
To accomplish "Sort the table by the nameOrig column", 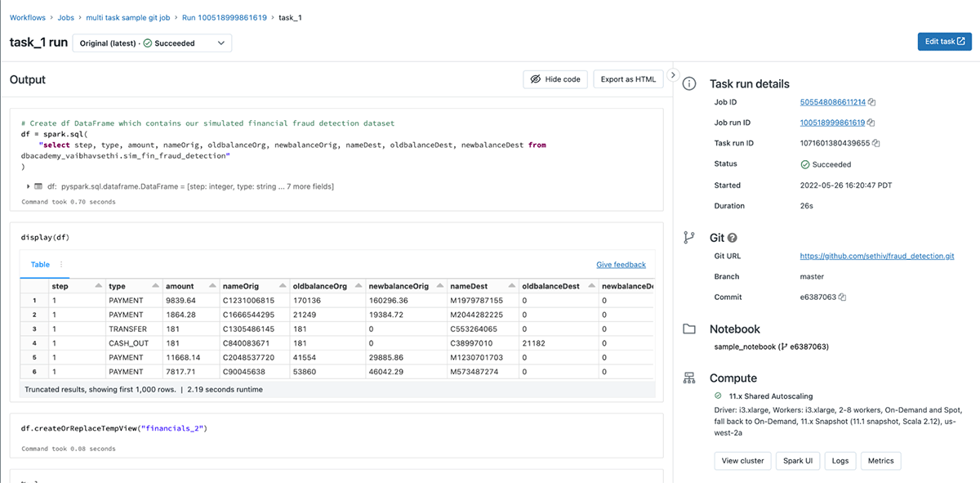I will 282,286.
